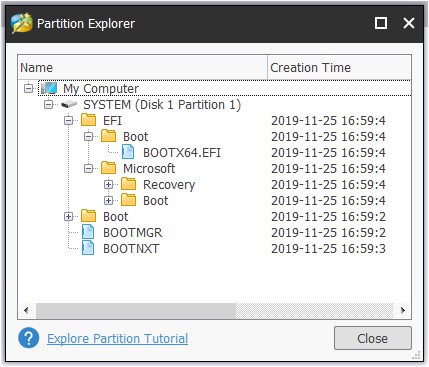Click the My Computer monitor icon
Screen dimensions: 429x367
coord(49,88)
